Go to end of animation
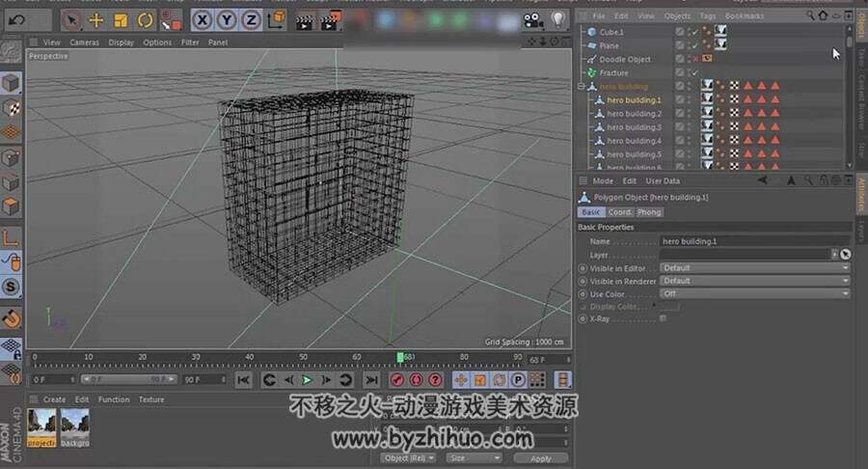This screenshot has height=469, width=868. (371, 380)
